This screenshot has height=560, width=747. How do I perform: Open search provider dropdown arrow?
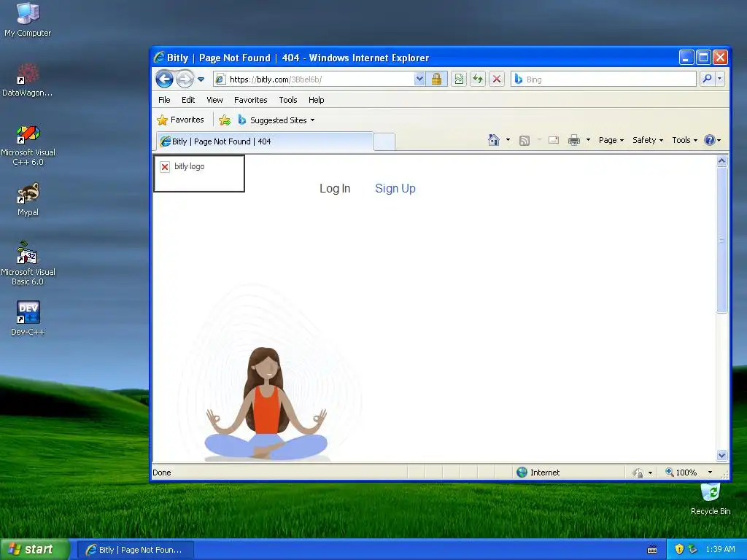coord(719,79)
